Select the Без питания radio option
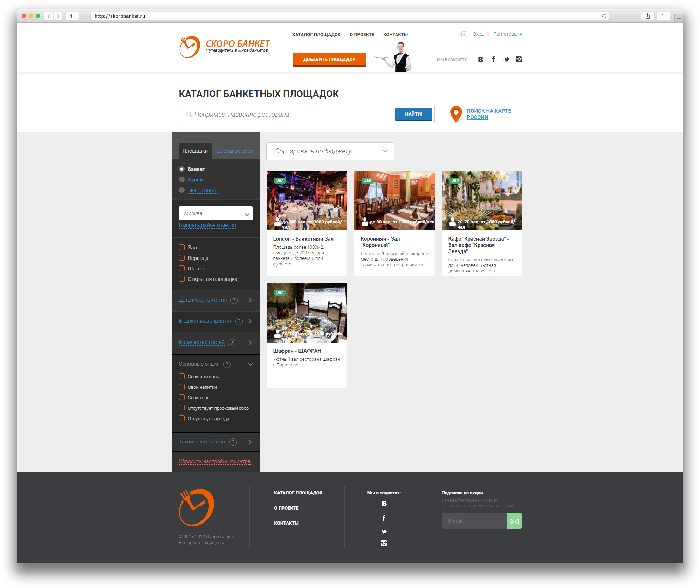The width and height of the screenshot is (700, 588). pyautogui.click(x=182, y=190)
